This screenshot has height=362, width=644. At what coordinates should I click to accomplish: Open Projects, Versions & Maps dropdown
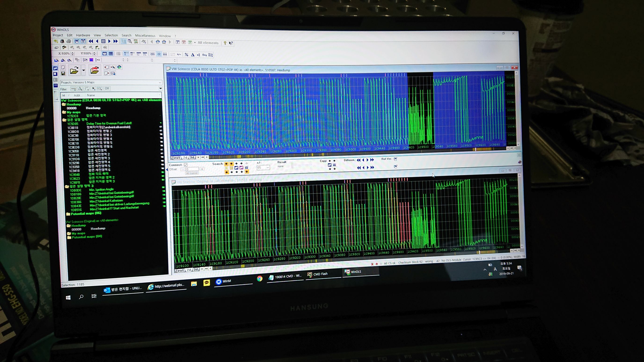[x=160, y=83]
